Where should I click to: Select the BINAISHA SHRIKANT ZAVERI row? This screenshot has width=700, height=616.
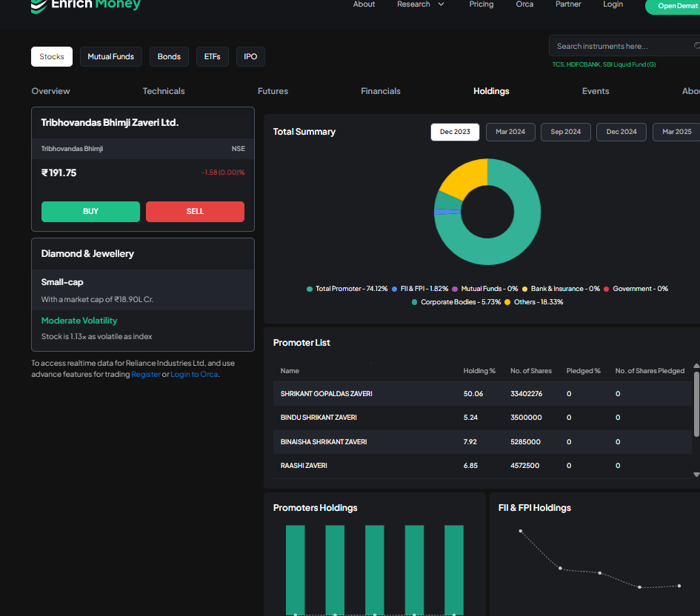tap(482, 442)
